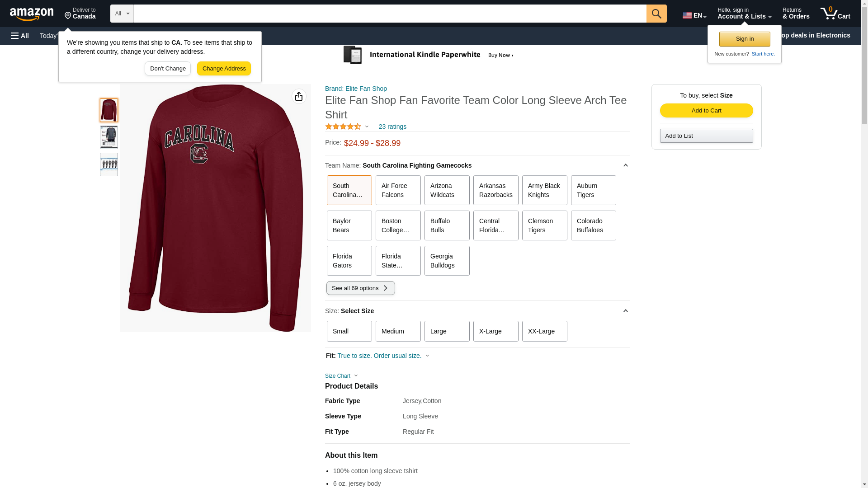Click the star rating icons

(x=343, y=127)
